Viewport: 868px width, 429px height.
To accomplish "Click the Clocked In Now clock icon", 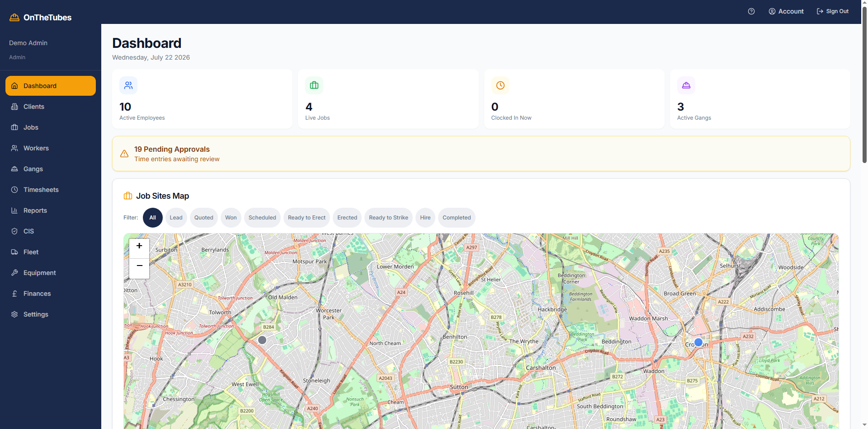I will coord(500,85).
